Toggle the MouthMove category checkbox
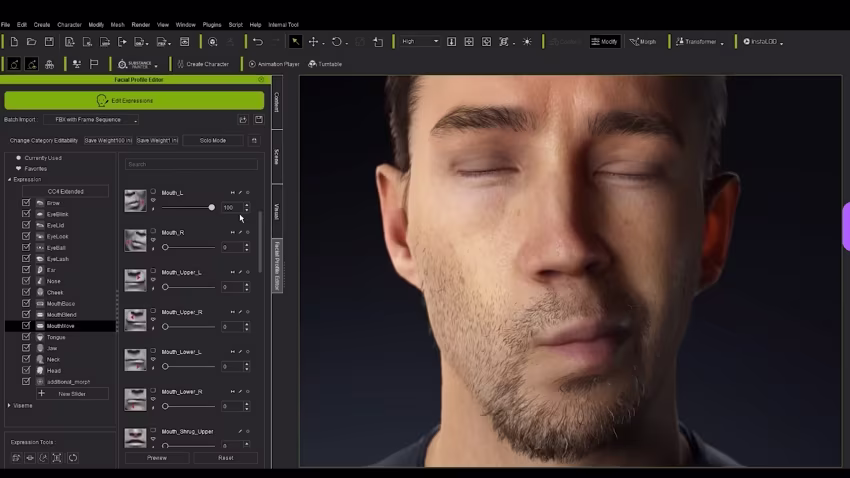850x478 pixels. point(26,326)
